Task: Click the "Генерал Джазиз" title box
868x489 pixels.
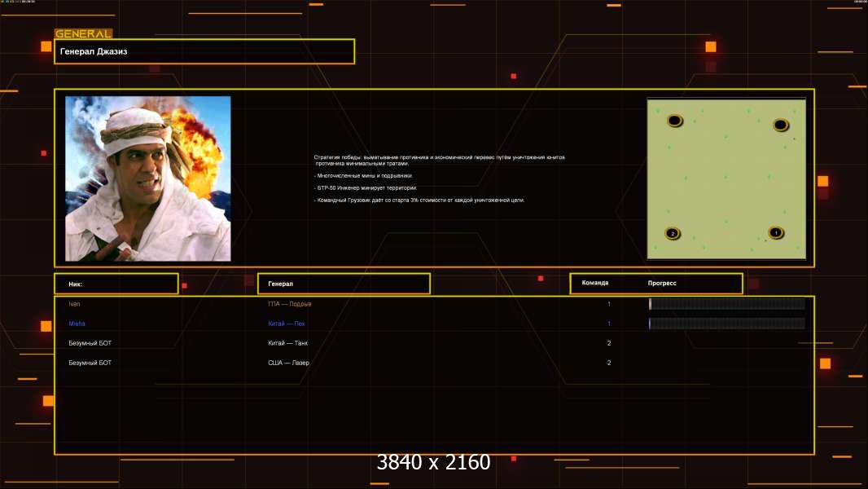Action: coord(204,51)
